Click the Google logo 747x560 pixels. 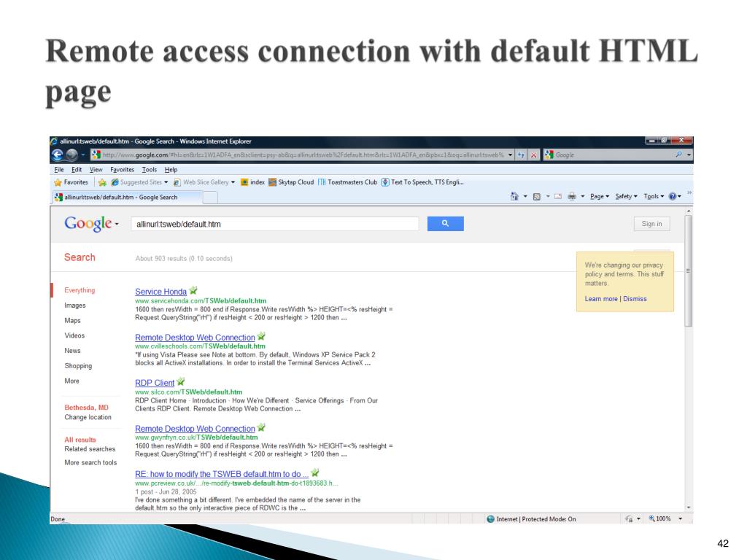[x=88, y=223]
